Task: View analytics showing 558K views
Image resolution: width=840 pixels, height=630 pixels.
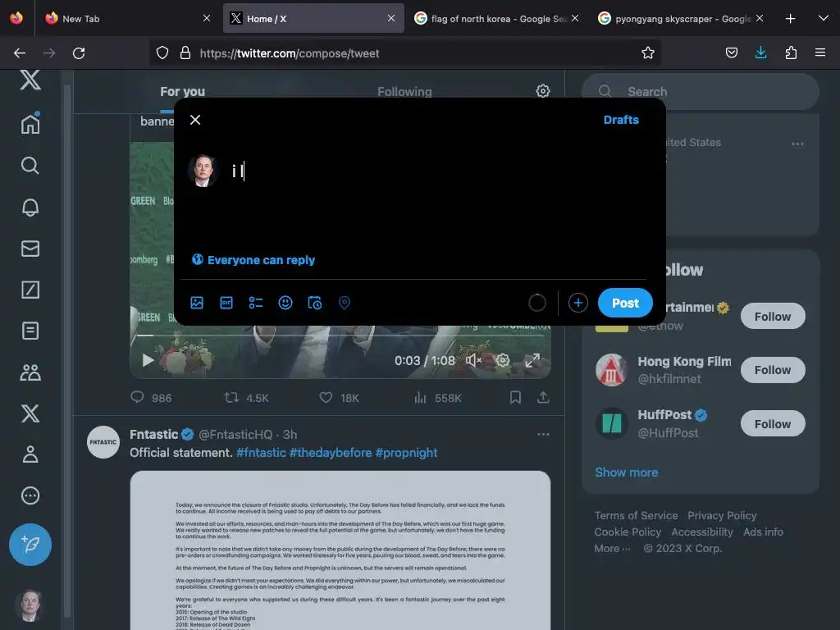Action: tap(438, 398)
